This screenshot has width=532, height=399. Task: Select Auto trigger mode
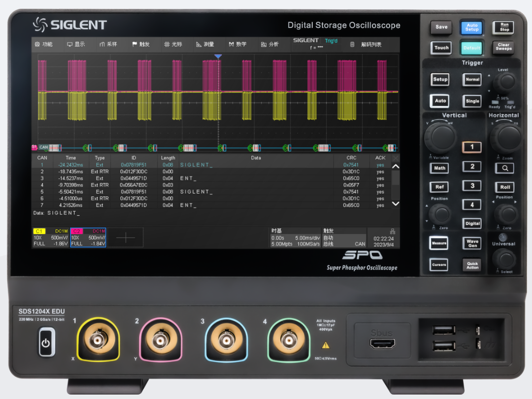pyautogui.click(x=440, y=101)
